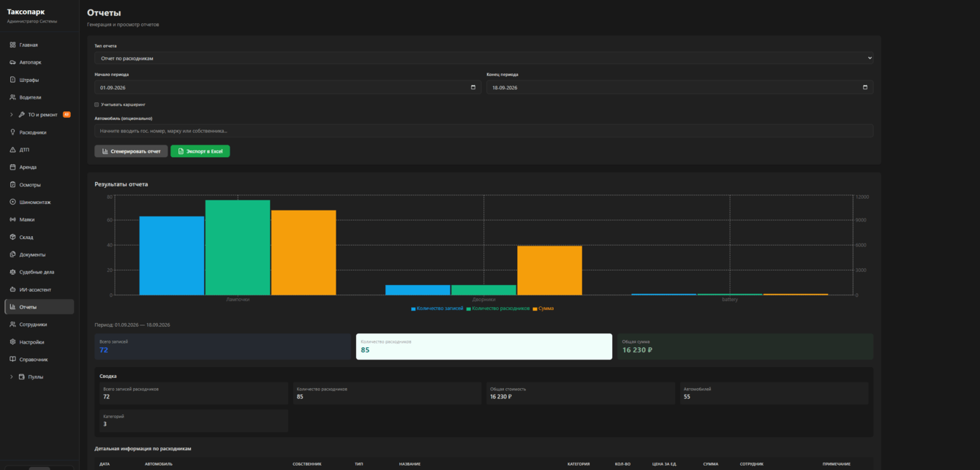Click the Настройки gear icon
Viewport: 980px width, 470px height.
[x=12, y=342]
